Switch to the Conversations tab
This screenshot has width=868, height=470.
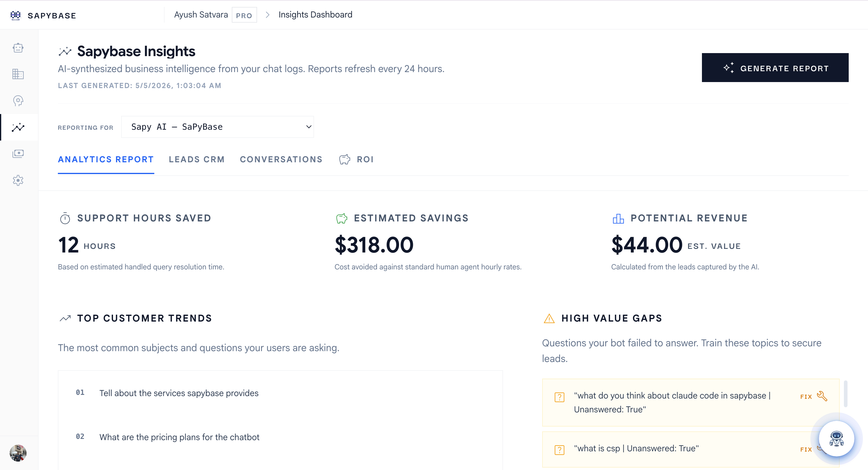281,160
